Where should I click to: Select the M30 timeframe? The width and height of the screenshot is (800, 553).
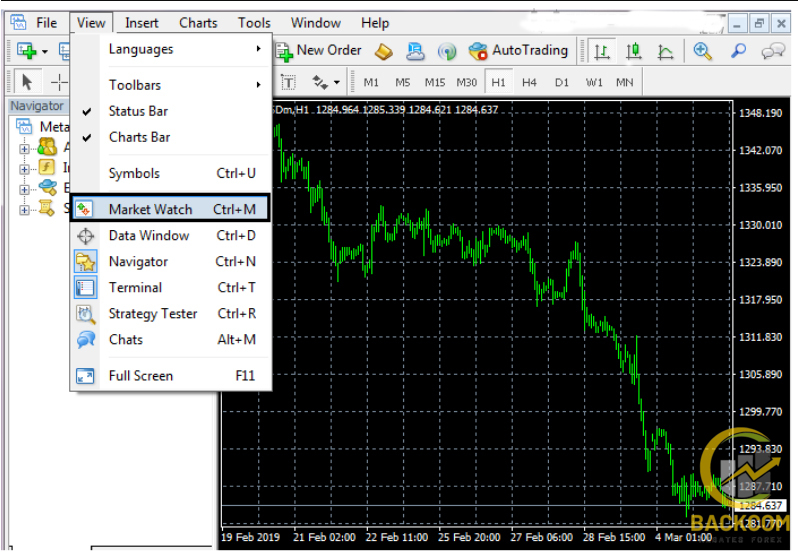coord(466,82)
